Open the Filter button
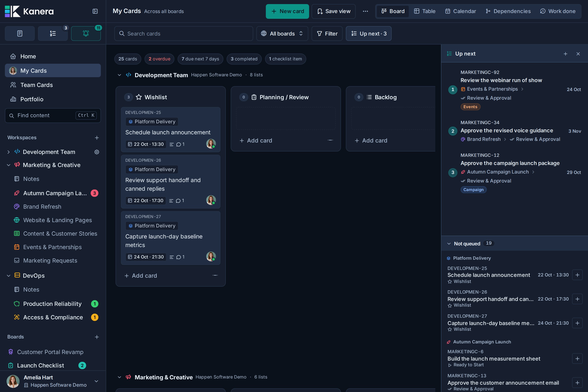Screen dimensions: 588x392 [327, 33]
